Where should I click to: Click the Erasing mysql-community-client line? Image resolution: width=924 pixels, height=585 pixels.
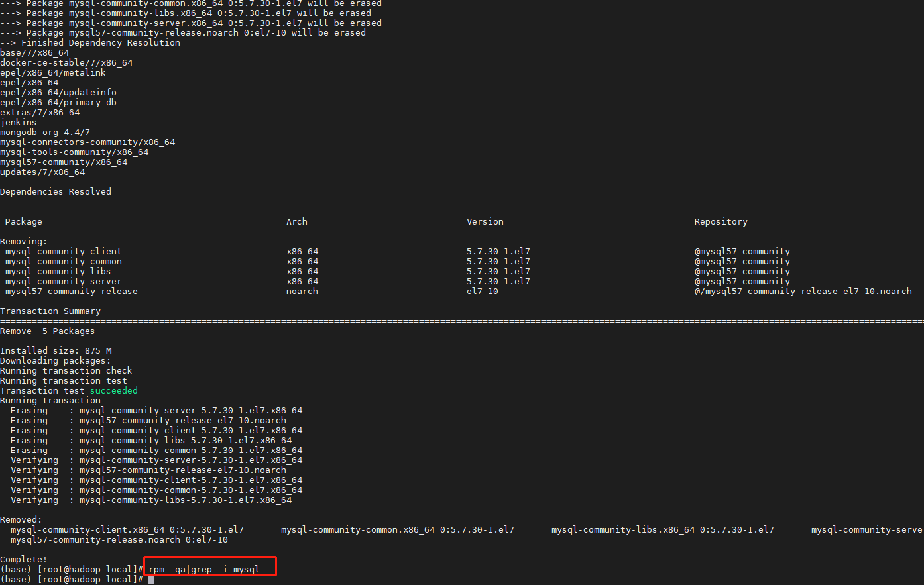coord(156,430)
